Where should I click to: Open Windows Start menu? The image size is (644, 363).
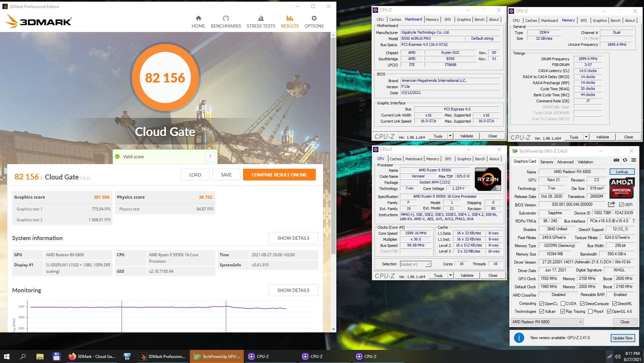click(7, 356)
